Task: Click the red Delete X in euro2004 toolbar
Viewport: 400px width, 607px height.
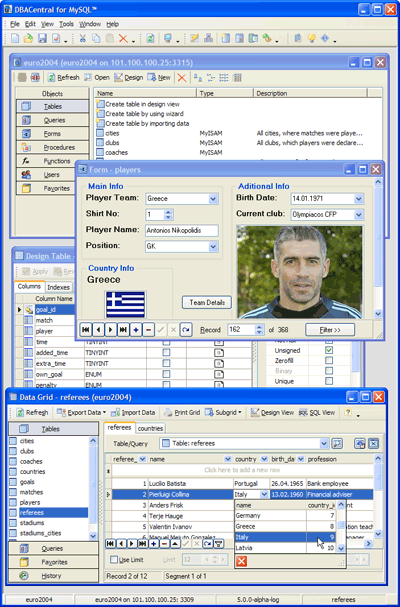Action: [x=182, y=77]
